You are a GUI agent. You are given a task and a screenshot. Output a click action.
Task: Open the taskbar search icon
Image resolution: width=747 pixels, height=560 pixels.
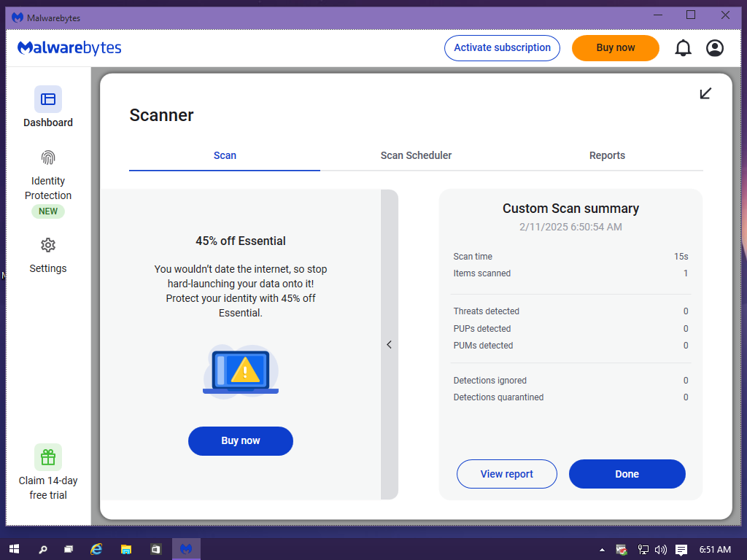[43, 550]
